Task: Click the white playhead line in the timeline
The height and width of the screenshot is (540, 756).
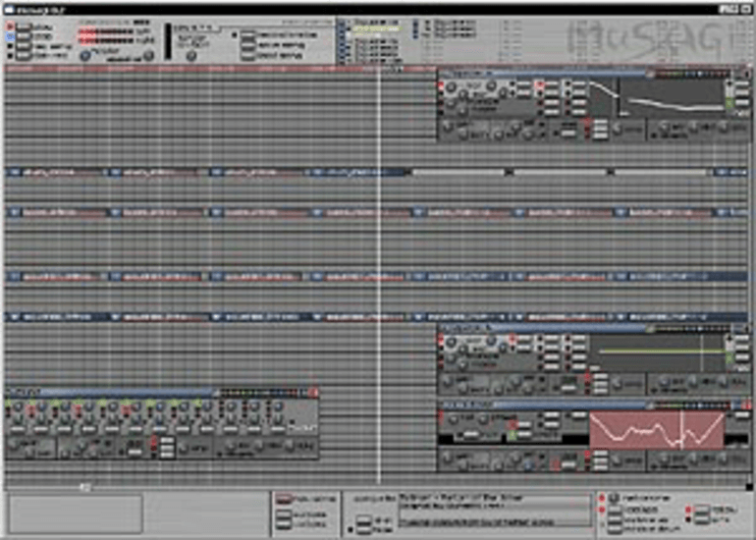Action: tap(380, 245)
